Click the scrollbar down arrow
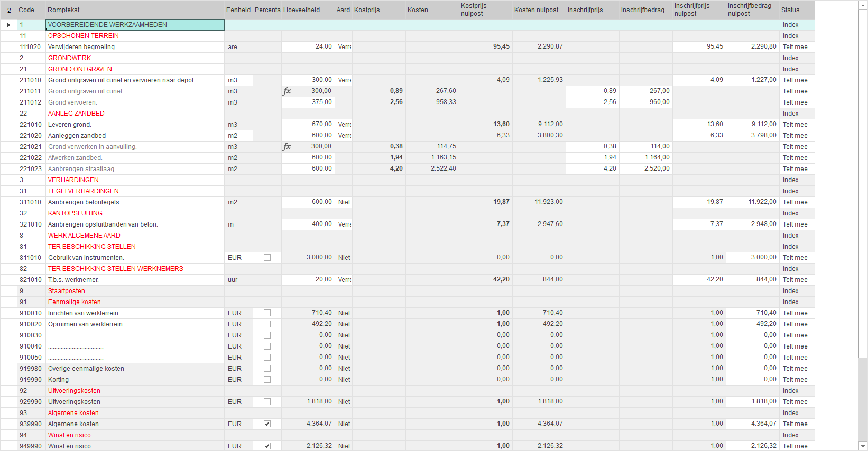This screenshot has height=451, width=868. 863,446
